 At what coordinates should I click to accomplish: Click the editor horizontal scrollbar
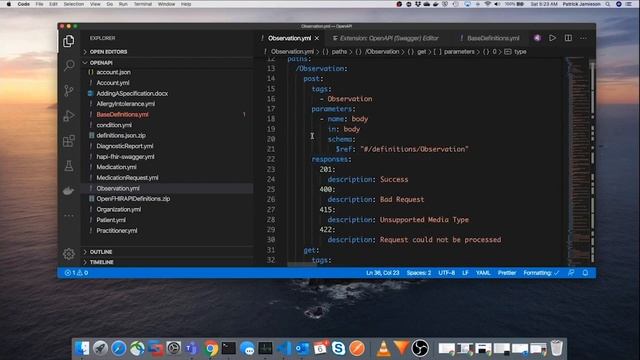tap(302, 264)
